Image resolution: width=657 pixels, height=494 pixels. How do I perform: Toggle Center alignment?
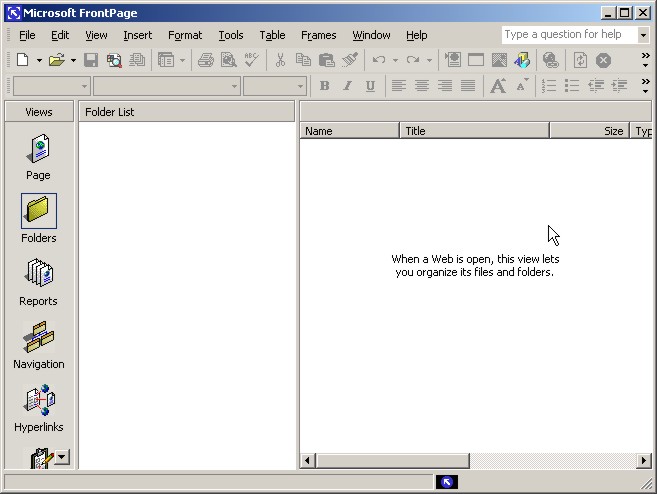click(422, 86)
